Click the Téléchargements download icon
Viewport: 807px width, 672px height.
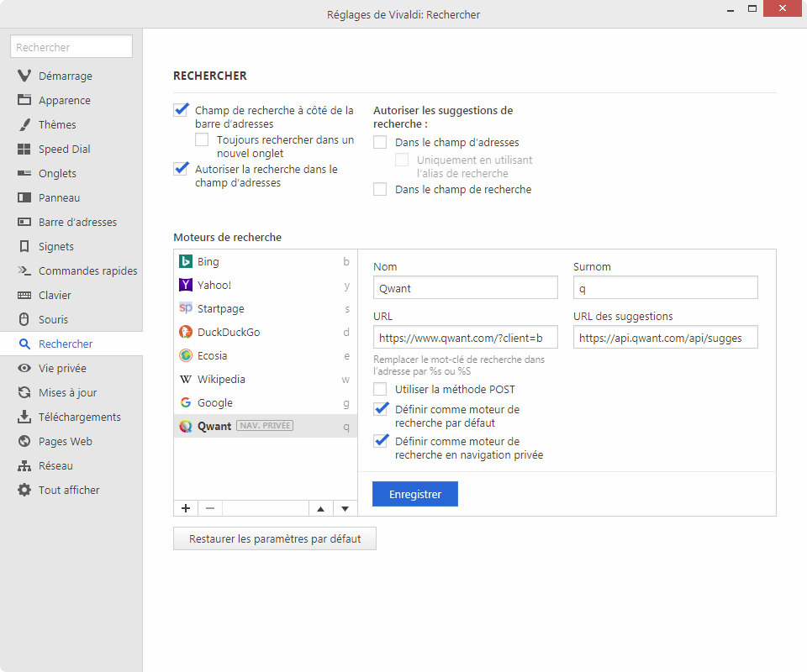click(24, 417)
